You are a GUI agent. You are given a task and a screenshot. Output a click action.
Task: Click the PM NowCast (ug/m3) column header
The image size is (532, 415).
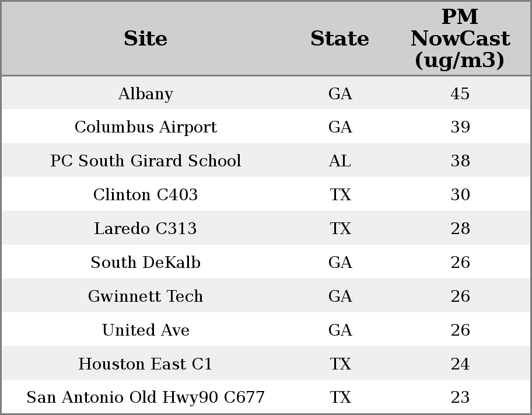point(460,39)
